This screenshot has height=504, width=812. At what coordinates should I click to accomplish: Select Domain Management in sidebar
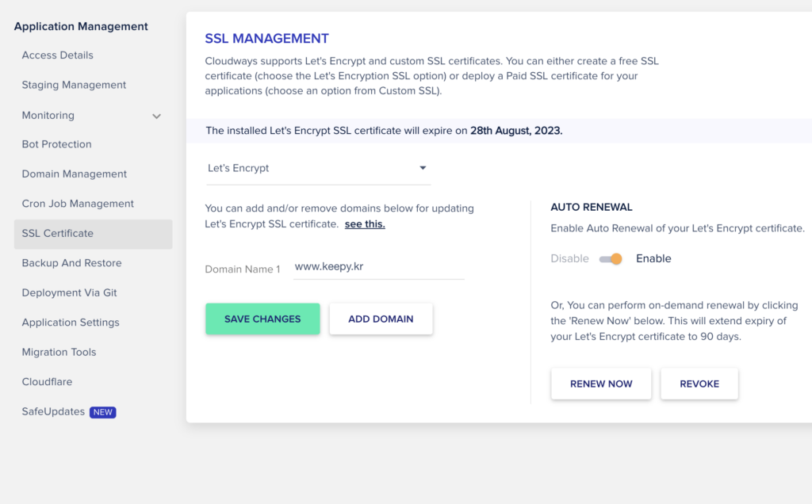tap(74, 174)
